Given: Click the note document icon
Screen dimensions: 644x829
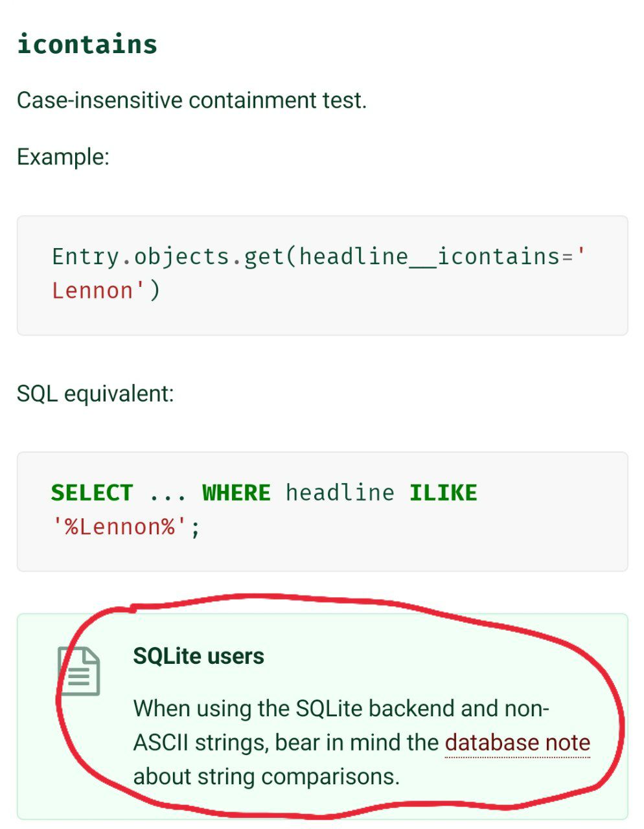Looking at the screenshot, I should [x=79, y=671].
